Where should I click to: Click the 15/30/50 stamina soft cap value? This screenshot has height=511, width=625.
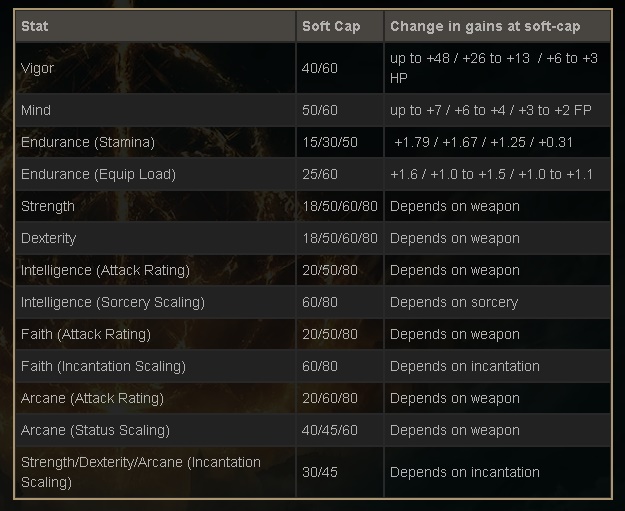[x=330, y=142]
